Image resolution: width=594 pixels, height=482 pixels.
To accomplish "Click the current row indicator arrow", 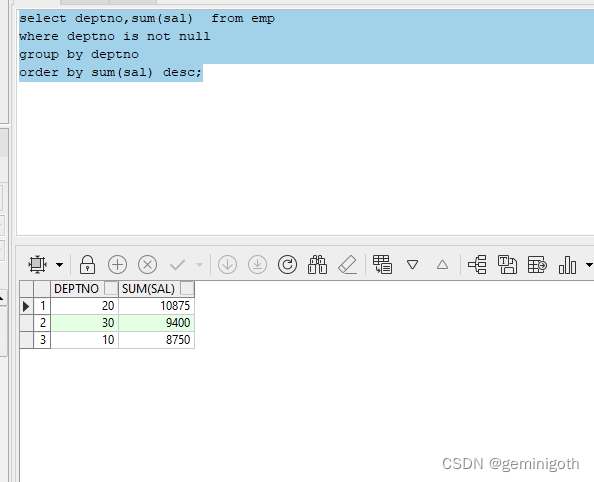I will 27,306.
